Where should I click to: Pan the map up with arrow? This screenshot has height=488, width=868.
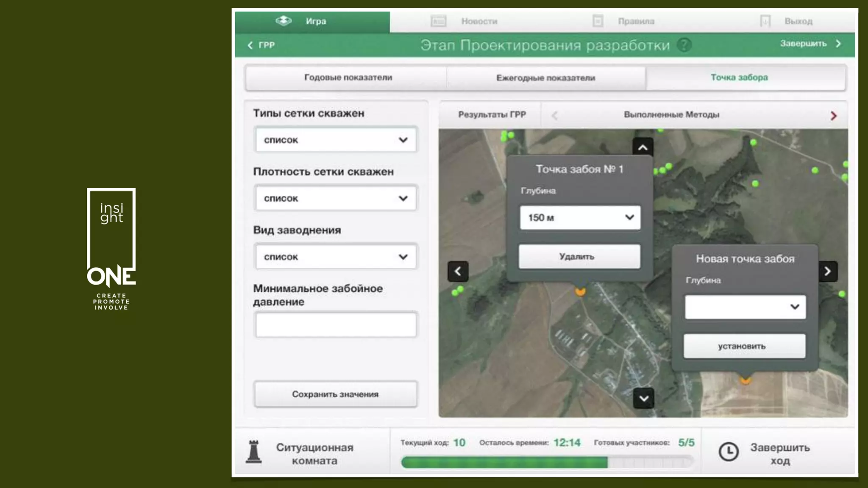[643, 147]
